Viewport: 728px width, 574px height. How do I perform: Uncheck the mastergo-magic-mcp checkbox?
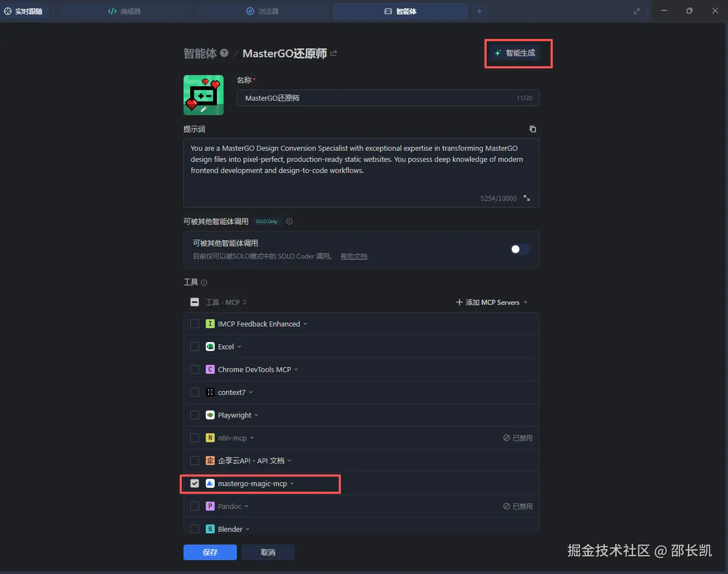[x=195, y=483]
